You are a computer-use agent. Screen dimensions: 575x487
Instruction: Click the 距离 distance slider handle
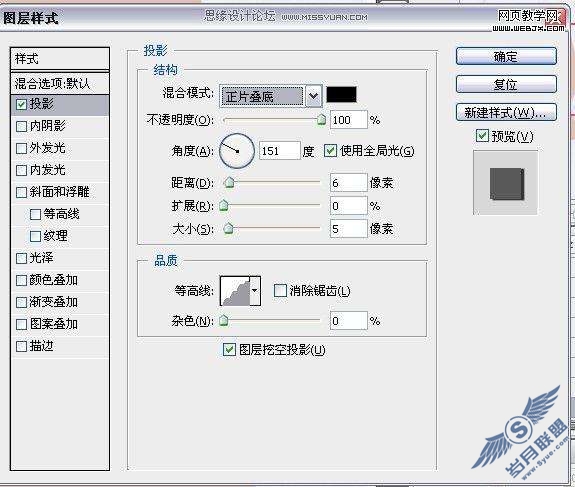[229, 182]
